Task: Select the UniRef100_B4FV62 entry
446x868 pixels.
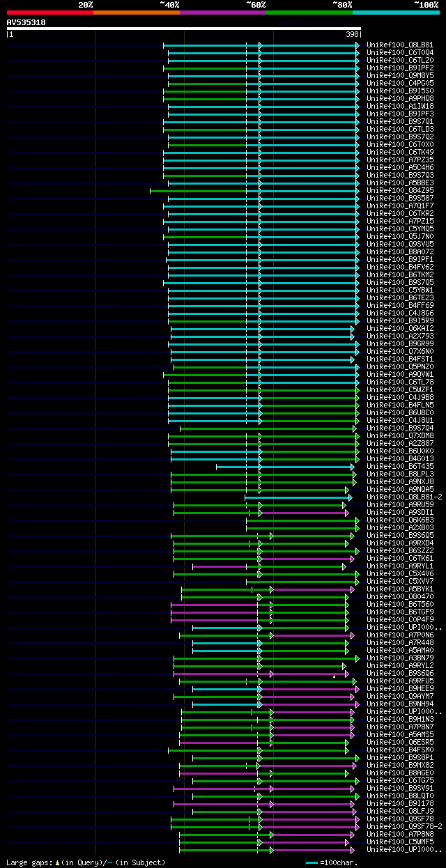Action: [x=400, y=267]
